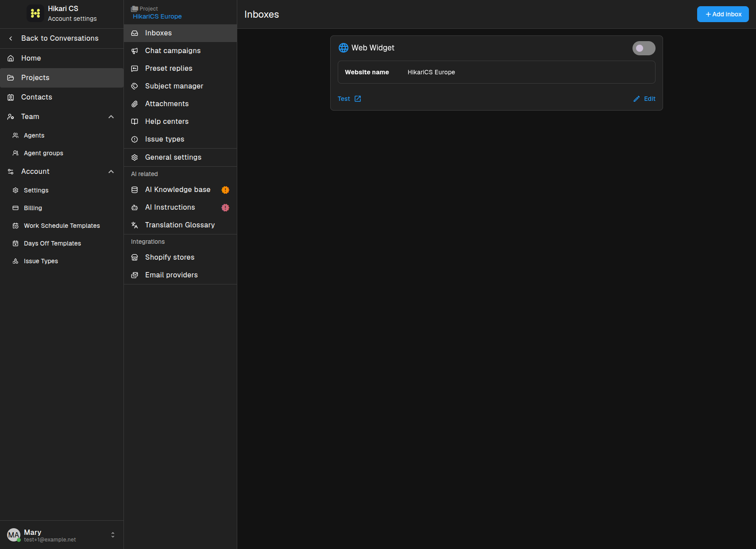Select Subject manager menu item
This screenshot has height=549, width=756.
[x=180, y=86]
